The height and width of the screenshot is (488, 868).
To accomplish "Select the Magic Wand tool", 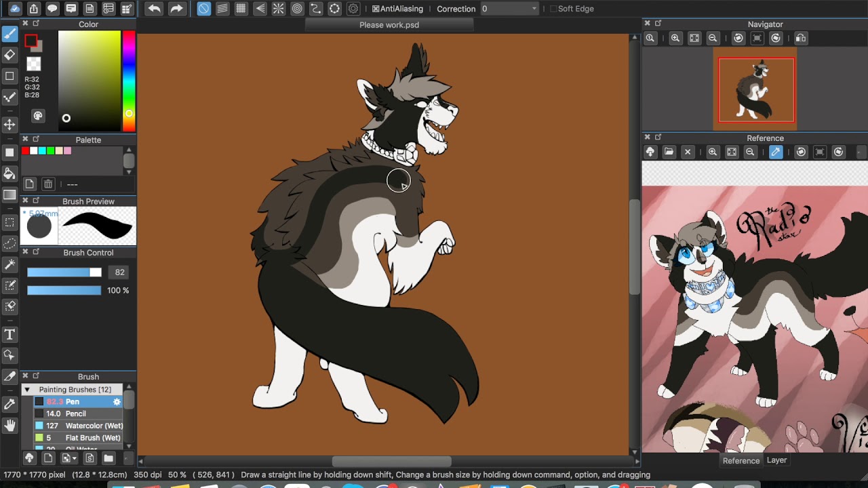I will [9, 264].
